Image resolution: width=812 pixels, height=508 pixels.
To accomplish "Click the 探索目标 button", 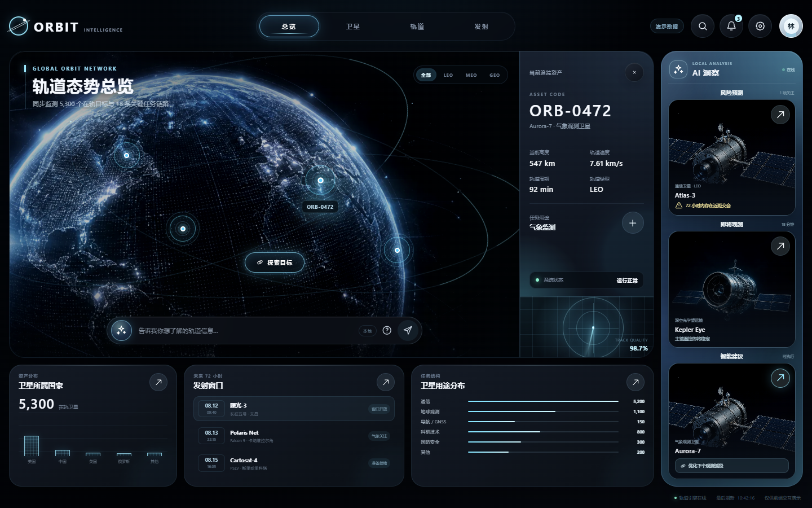I will (275, 262).
